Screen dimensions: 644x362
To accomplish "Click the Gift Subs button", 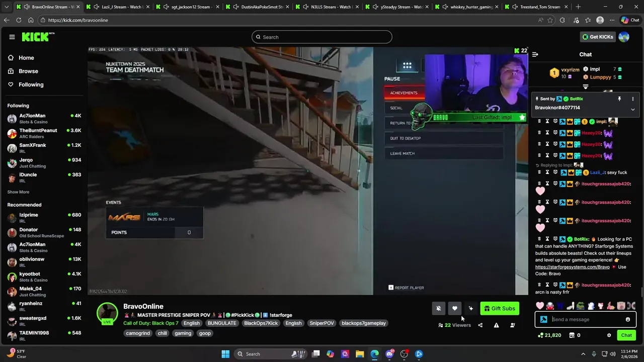I will [x=500, y=309].
